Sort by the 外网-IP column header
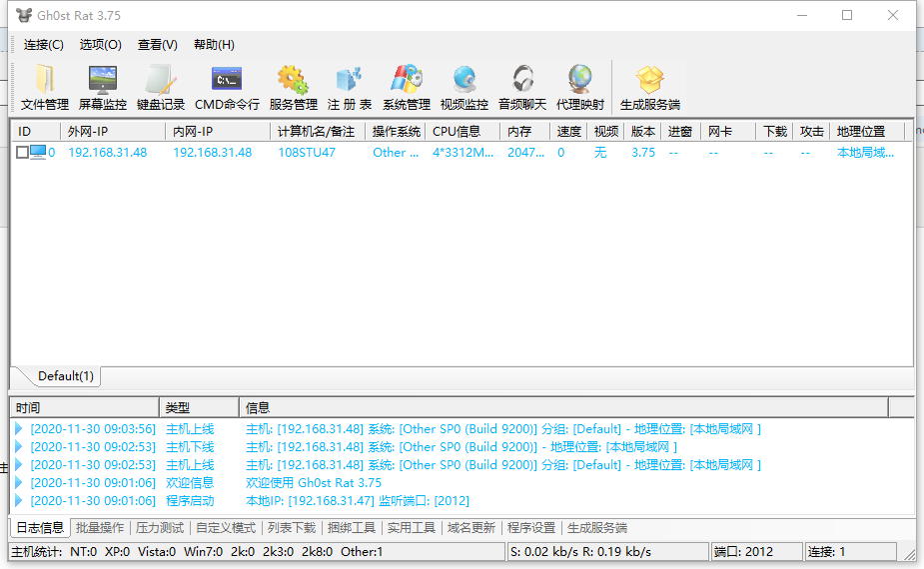This screenshot has width=924, height=569. pos(113,132)
